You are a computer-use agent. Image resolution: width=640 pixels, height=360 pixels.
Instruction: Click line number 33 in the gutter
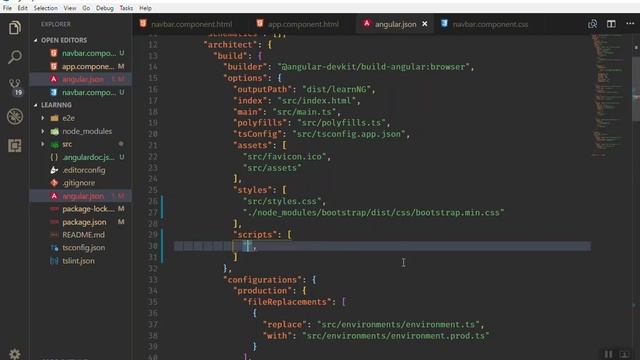(x=153, y=280)
